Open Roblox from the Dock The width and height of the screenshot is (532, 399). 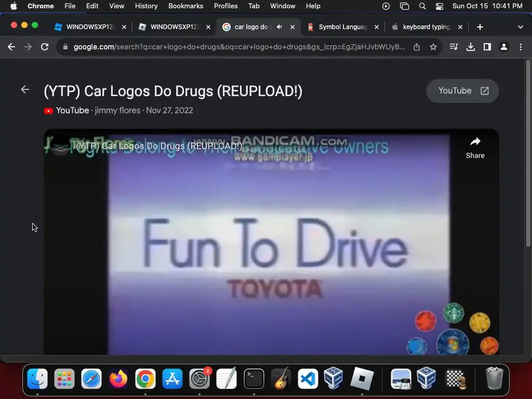362,379
